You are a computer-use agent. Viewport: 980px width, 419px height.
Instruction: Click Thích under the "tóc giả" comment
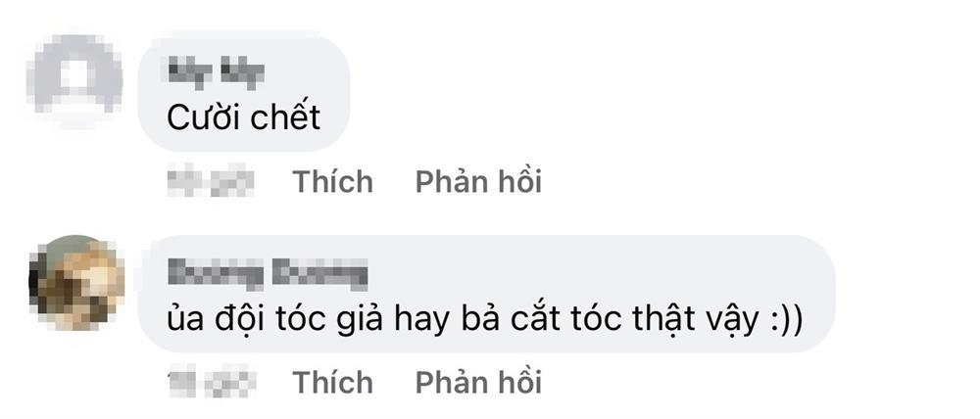(333, 382)
